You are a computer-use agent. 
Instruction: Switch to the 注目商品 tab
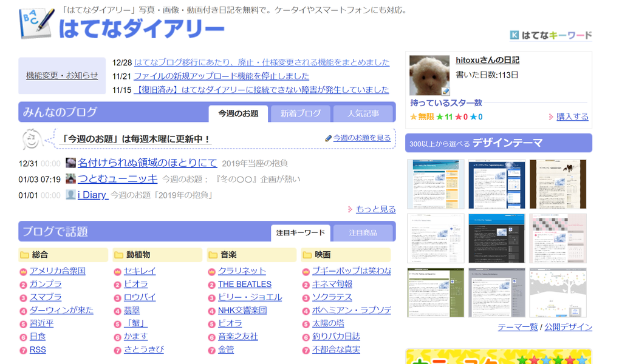tap(363, 233)
